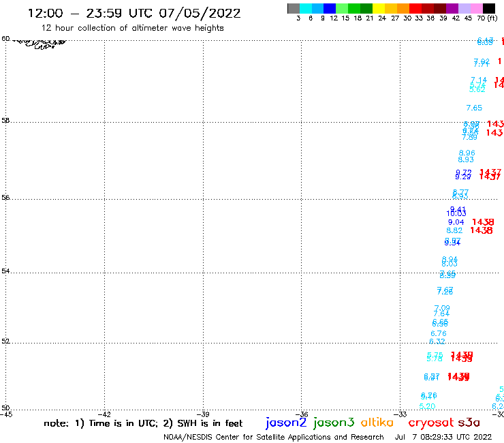Click the green 'jason3' satellite legend label

click(334, 423)
